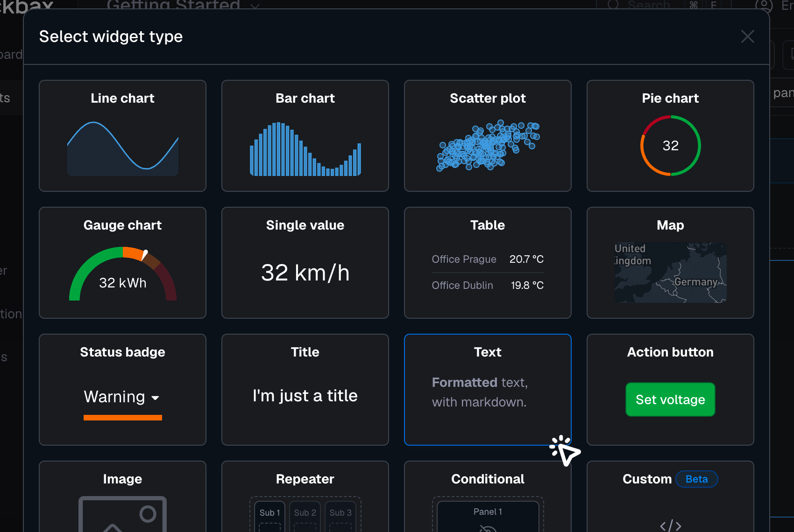Click the 20.7 °C table value
Viewport: 794px width, 532px height.
[x=526, y=259]
